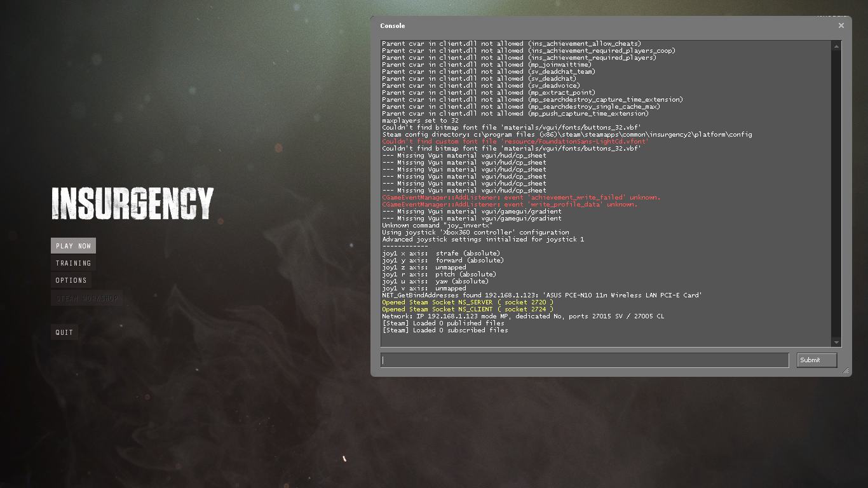This screenshot has width=868, height=488.
Task: Click the console resize grip corner
Action: [x=846, y=371]
